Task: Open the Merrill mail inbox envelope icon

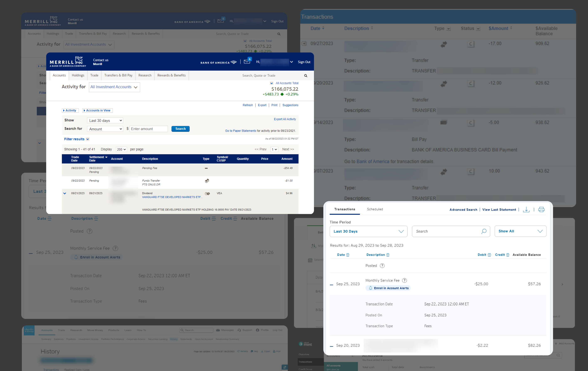Action: pos(247,62)
